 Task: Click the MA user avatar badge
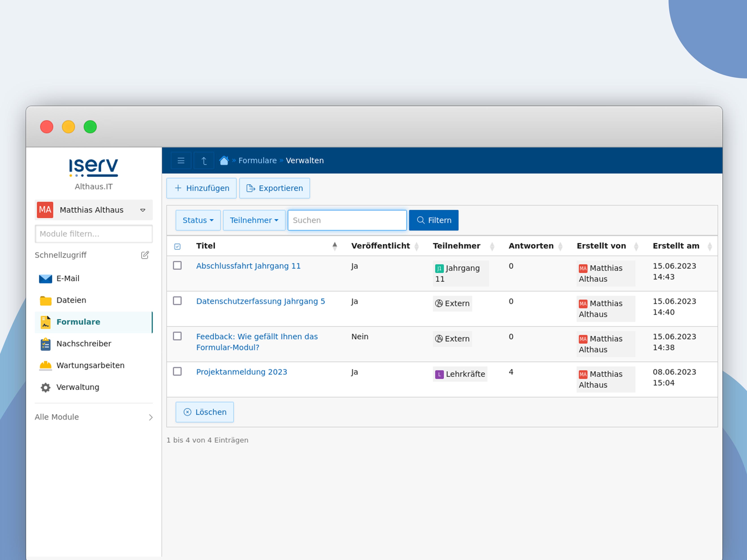click(45, 210)
